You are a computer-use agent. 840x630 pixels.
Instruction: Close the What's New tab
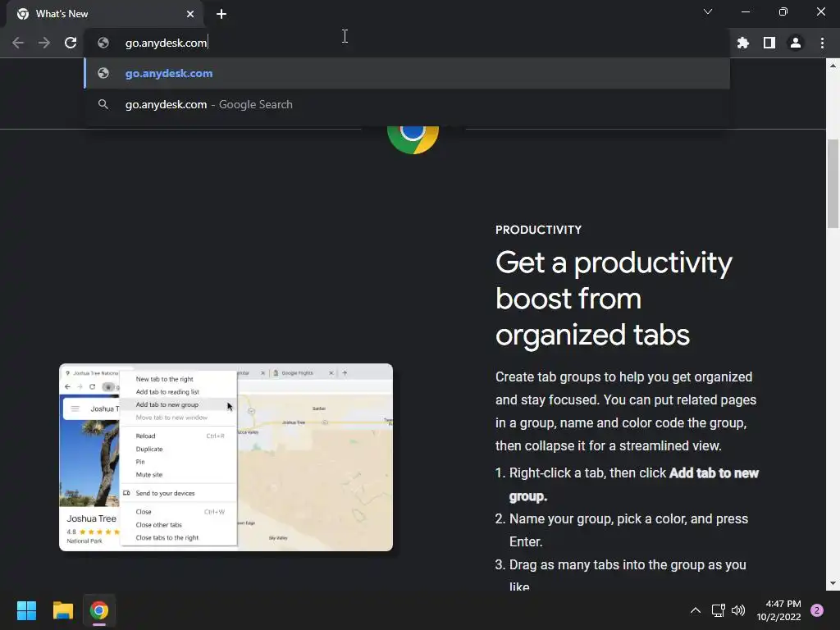(190, 14)
